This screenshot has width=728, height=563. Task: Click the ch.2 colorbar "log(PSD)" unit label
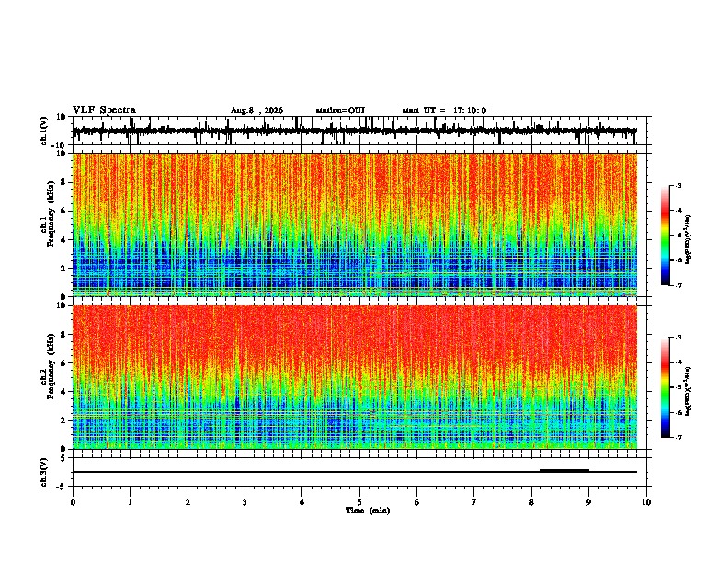coord(688,391)
